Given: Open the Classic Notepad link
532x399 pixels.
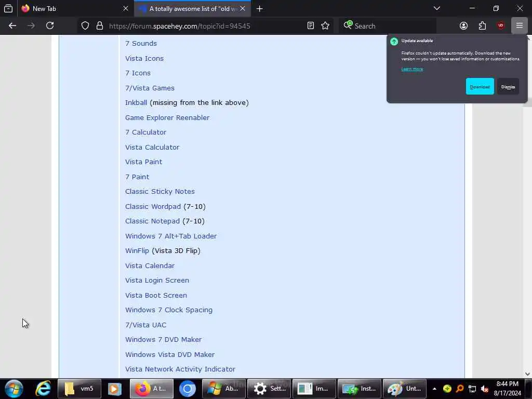Looking at the screenshot, I should pos(152,221).
